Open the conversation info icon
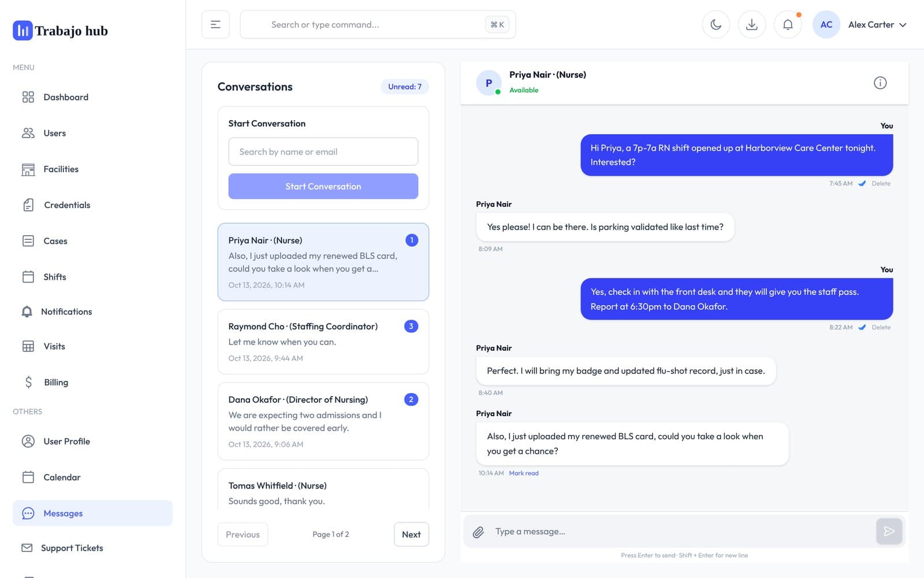This screenshot has height=578, width=924. (880, 83)
